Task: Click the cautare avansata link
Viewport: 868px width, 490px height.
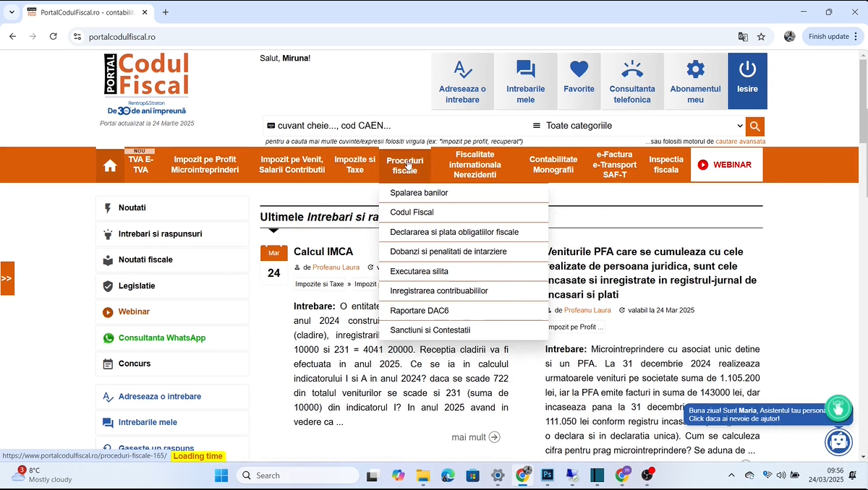Action: click(x=741, y=142)
